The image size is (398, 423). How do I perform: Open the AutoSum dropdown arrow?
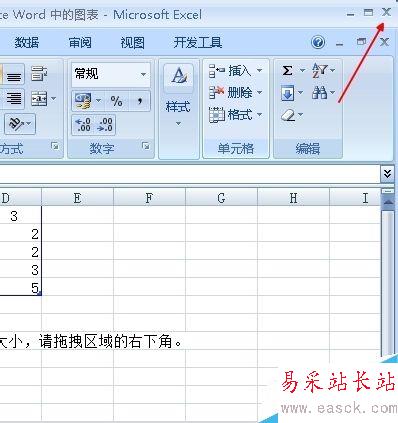coord(302,70)
